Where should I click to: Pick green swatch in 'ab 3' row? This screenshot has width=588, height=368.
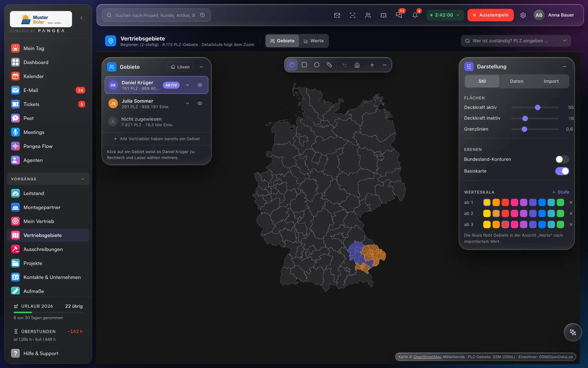pos(560,224)
